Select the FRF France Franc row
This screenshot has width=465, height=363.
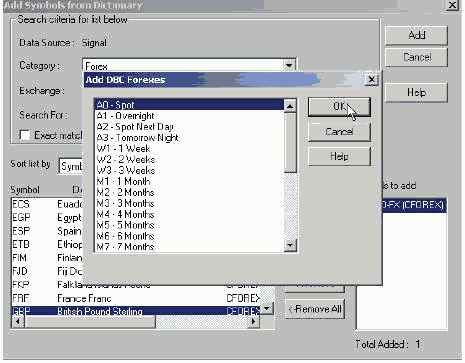click(136, 298)
